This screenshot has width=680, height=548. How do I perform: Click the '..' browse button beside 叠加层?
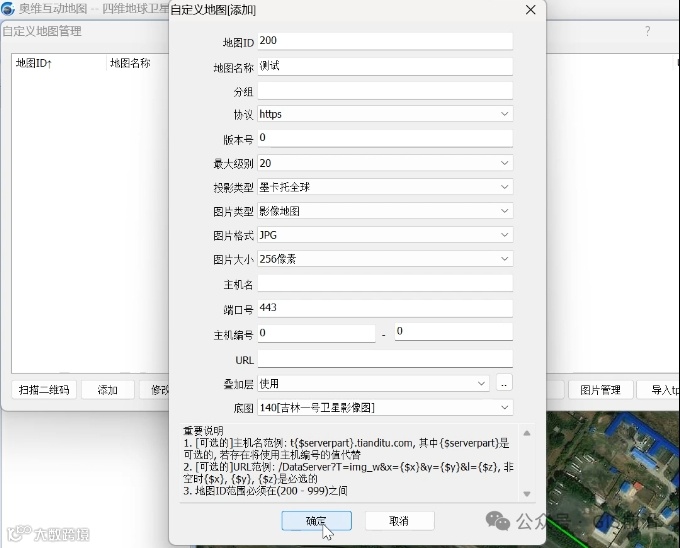(504, 383)
